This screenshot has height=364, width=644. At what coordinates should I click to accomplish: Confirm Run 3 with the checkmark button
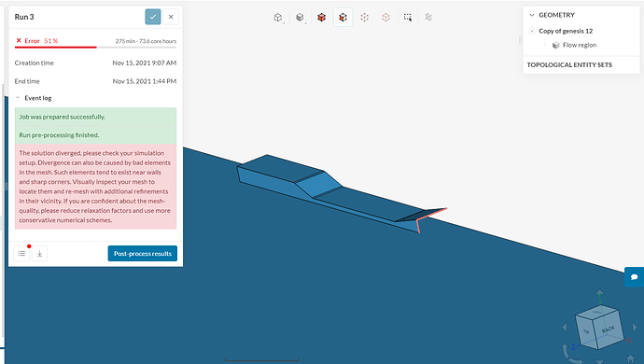point(153,17)
